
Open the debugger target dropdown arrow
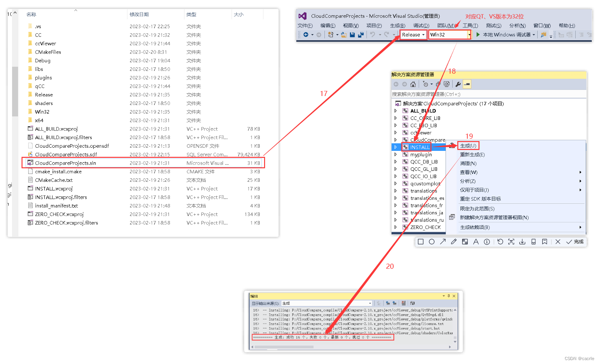tap(534, 35)
